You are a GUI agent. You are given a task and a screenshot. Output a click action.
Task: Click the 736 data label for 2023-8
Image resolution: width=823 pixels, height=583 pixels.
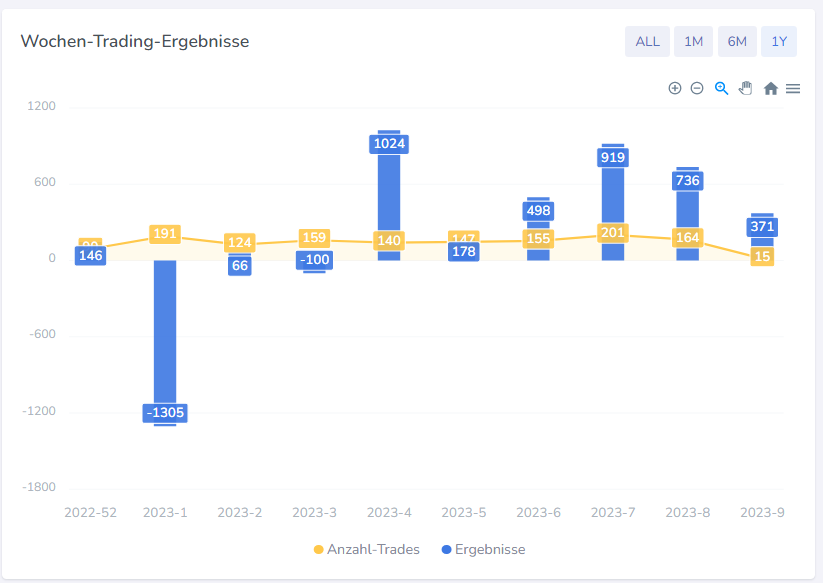(688, 181)
